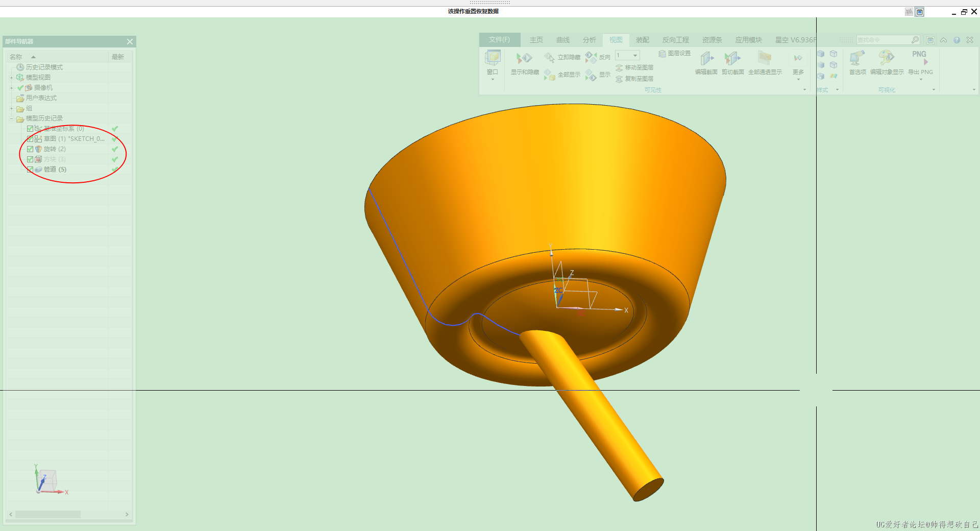Expand the 摄像机 tree node
This screenshot has height=531, width=980.
tap(11, 88)
